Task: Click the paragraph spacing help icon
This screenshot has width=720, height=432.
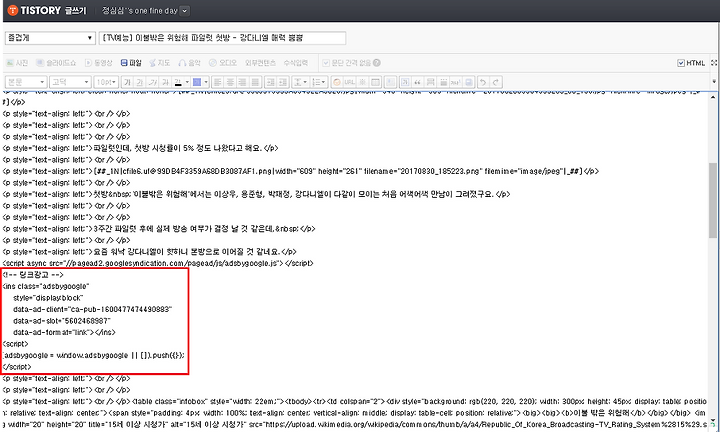Action: (x=377, y=63)
